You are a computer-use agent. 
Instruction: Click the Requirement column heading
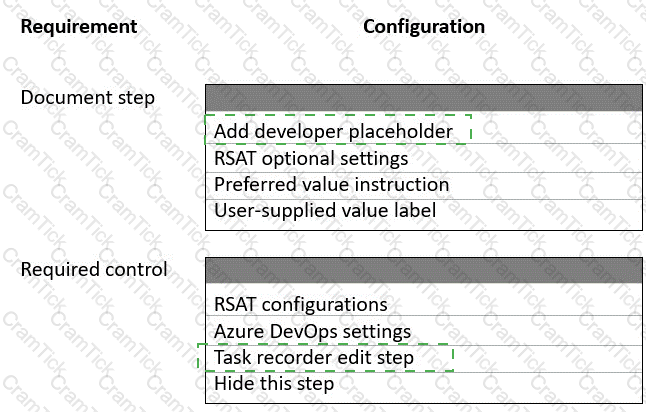(79, 27)
